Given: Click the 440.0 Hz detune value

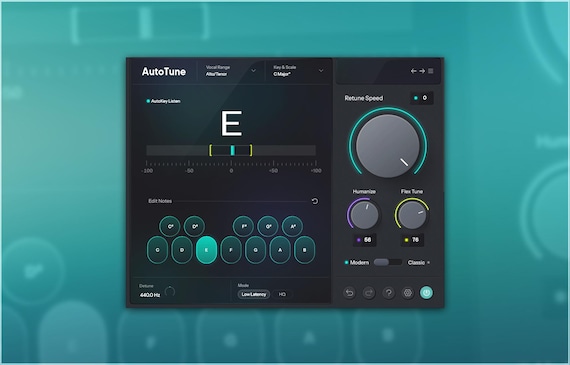Looking at the screenshot, I should [x=150, y=295].
